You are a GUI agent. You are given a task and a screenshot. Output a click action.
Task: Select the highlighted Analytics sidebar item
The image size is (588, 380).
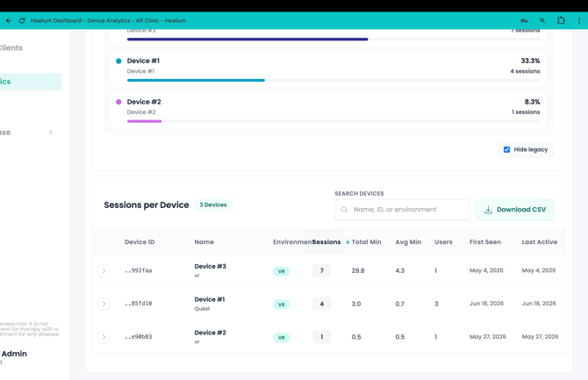pyautogui.click(x=30, y=82)
